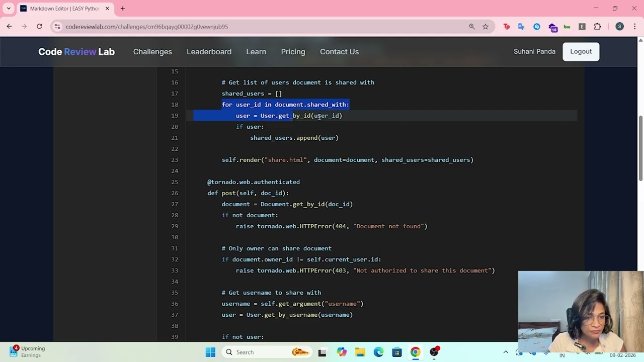Open the Upcoming Earnings widget
This screenshot has width=644, height=362.
pos(28,351)
